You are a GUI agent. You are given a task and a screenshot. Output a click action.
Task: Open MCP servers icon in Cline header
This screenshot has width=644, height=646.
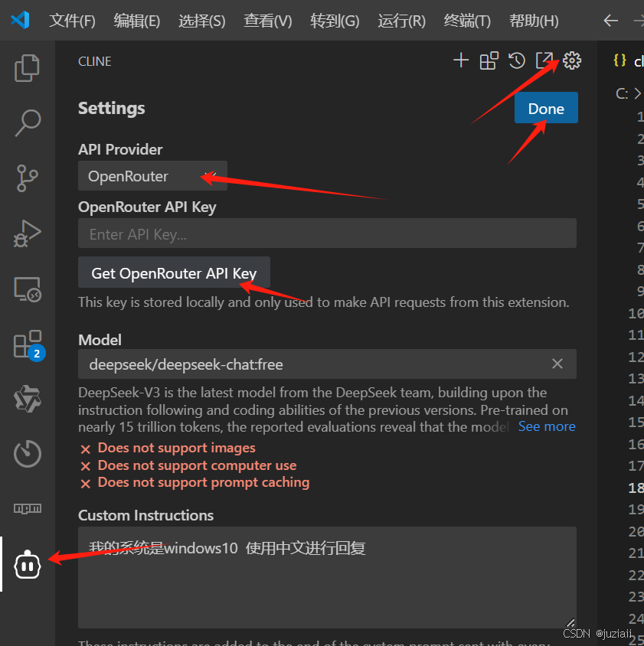click(x=489, y=60)
